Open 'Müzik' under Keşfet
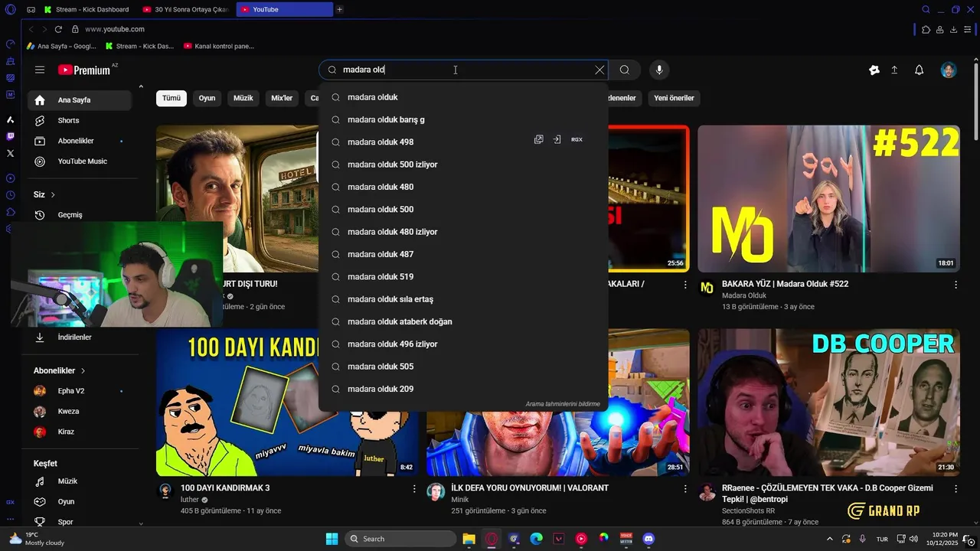Image resolution: width=980 pixels, height=551 pixels. [x=80, y=481]
